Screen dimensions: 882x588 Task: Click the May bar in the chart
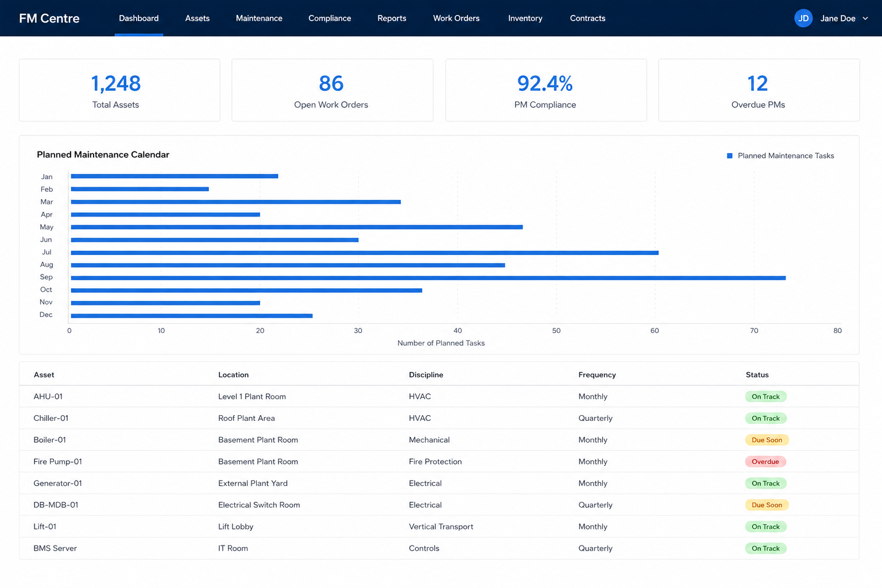tap(297, 227)
